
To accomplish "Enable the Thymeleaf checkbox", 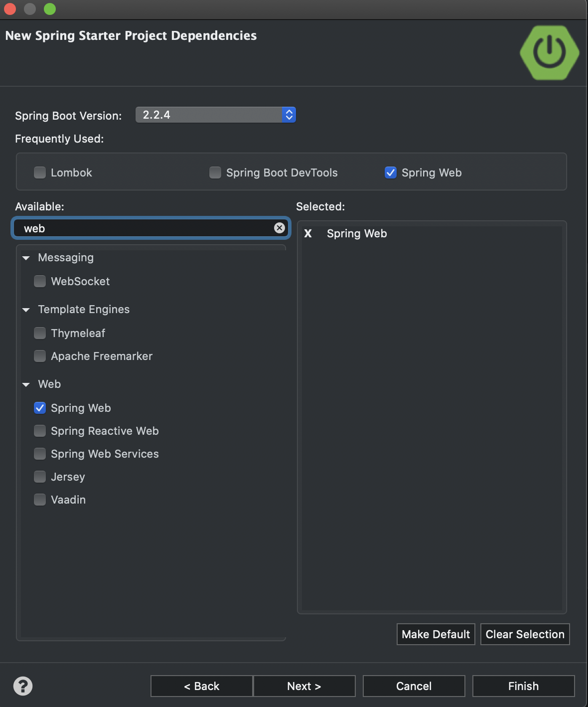I will 40,333.
